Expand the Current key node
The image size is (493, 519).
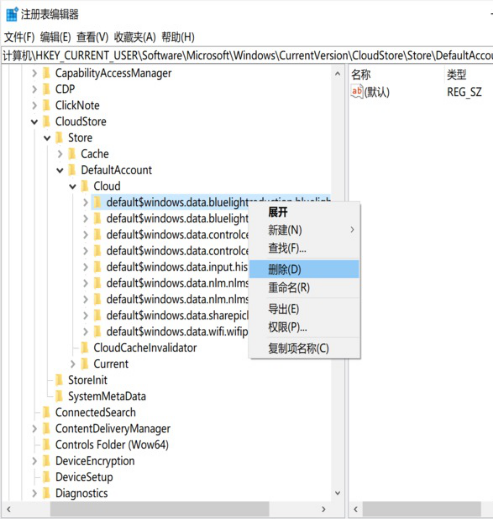(73, 364)
